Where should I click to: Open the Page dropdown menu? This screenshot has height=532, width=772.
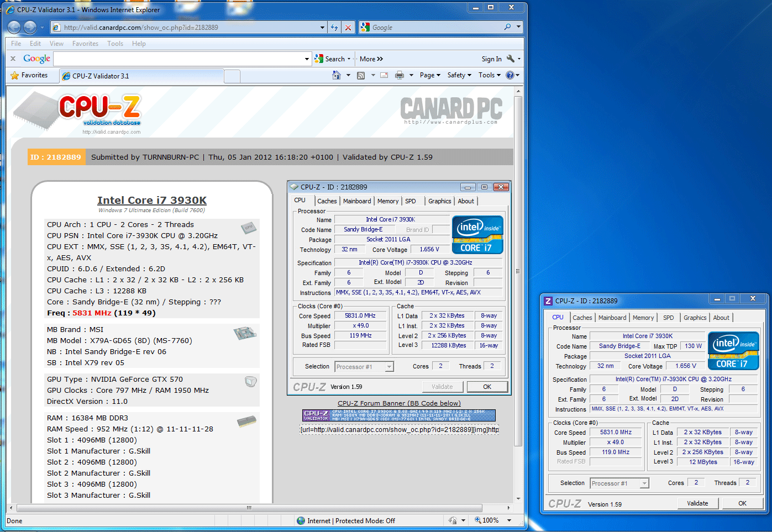pos(430,75)
